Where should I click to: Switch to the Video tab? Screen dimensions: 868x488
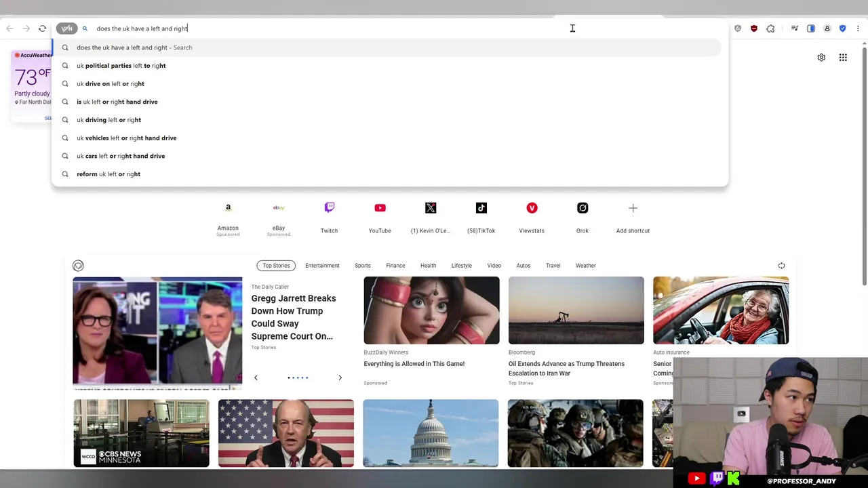point(494,266)
